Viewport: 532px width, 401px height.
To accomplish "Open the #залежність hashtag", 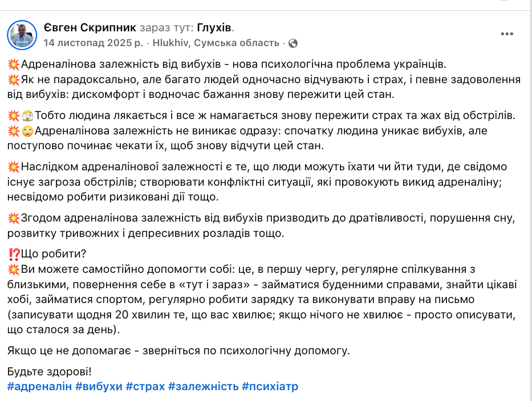I will [203, 386].
